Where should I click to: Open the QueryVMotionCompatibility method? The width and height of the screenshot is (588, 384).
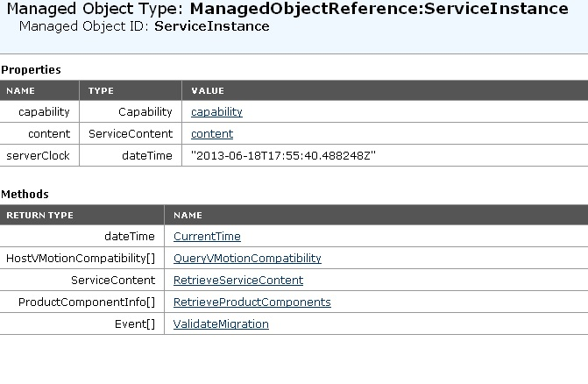pos(247,259)
